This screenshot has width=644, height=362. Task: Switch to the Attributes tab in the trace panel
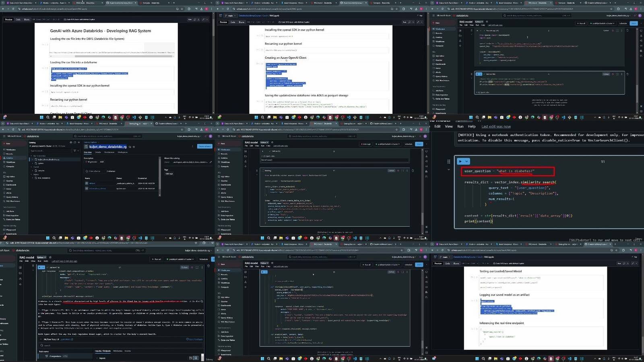tap(118, 351)
